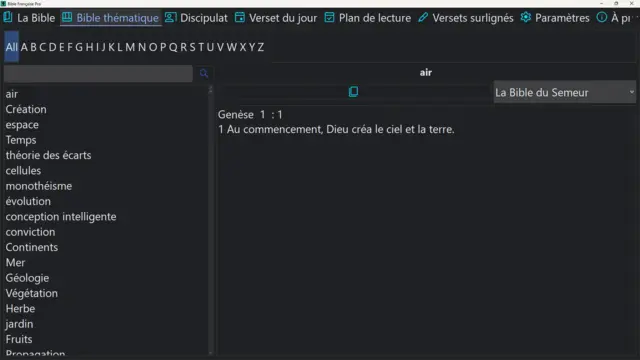Select the 'air' topic
Screen dimensions: 640x360
12,94
